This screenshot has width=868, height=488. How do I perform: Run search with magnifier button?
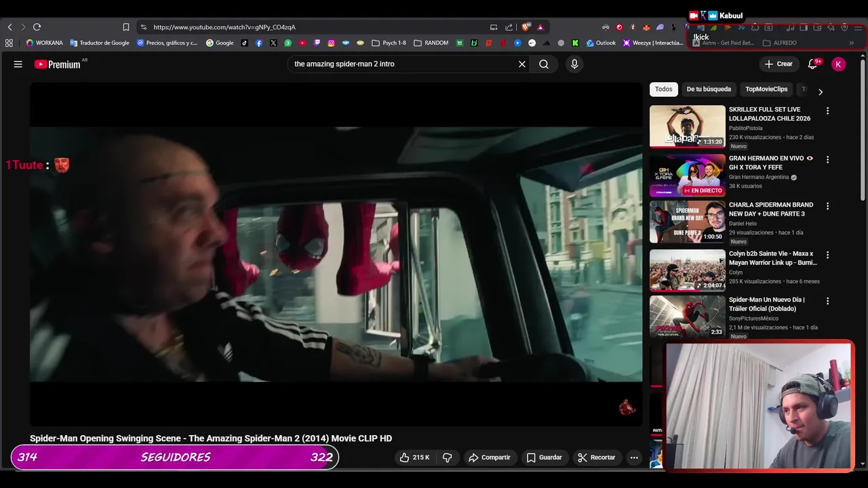pyautogui.click(x=544, y=64)
